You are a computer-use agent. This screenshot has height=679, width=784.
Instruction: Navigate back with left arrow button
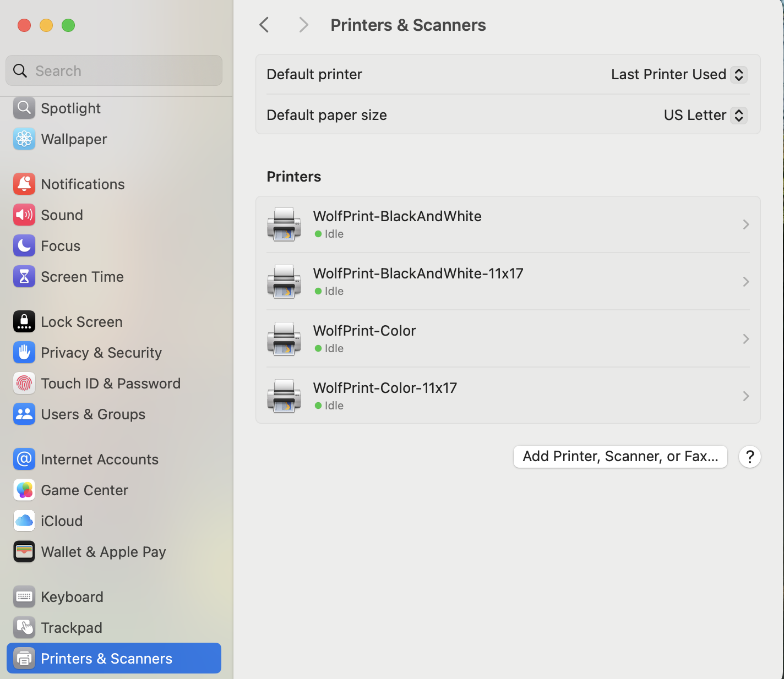tap(264, 25)
